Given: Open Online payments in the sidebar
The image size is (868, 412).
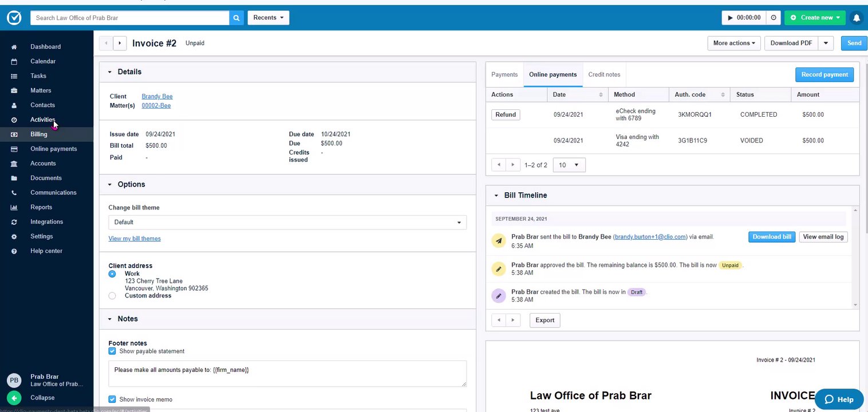Looking at the screenshot, I should coord(53,149).
